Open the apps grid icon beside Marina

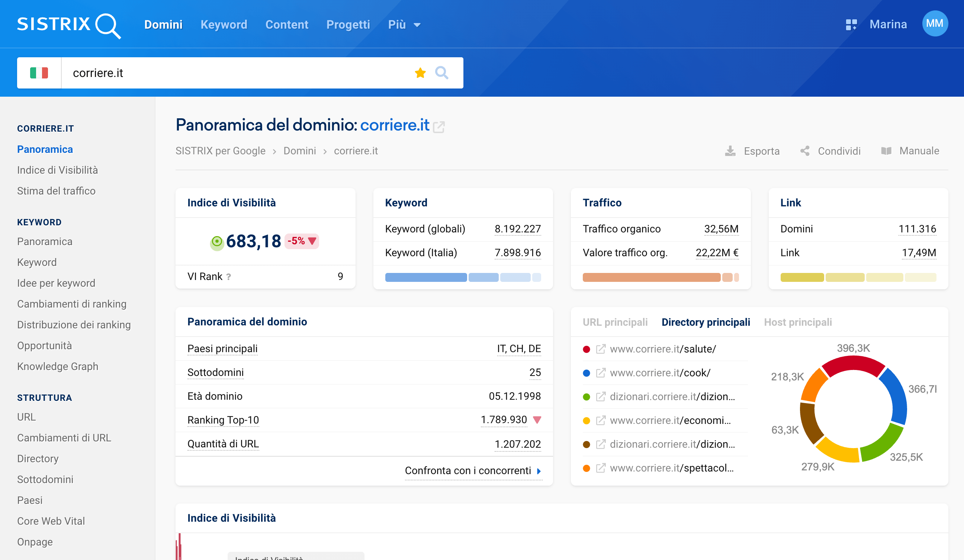tap(851, 25)
